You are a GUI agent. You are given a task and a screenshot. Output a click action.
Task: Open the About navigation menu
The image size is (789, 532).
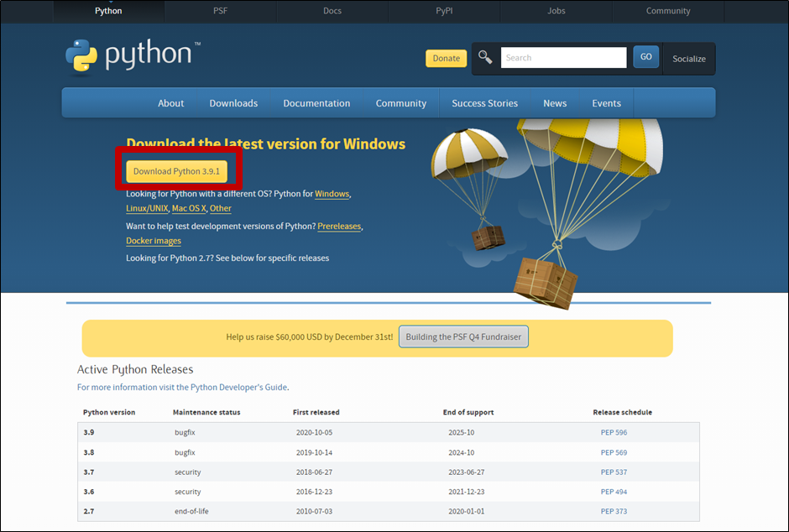pyautogui.click(x=171, y=103)
